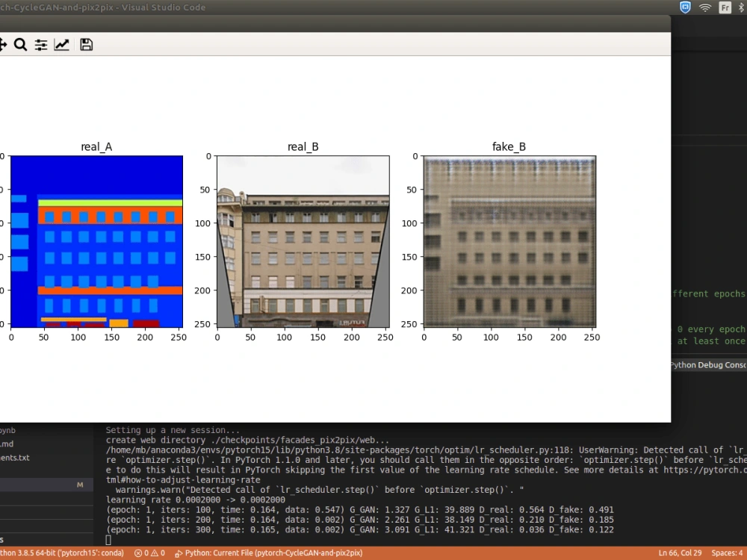Click the epoch 1 iters 200 log line

(x=360, y=520)
